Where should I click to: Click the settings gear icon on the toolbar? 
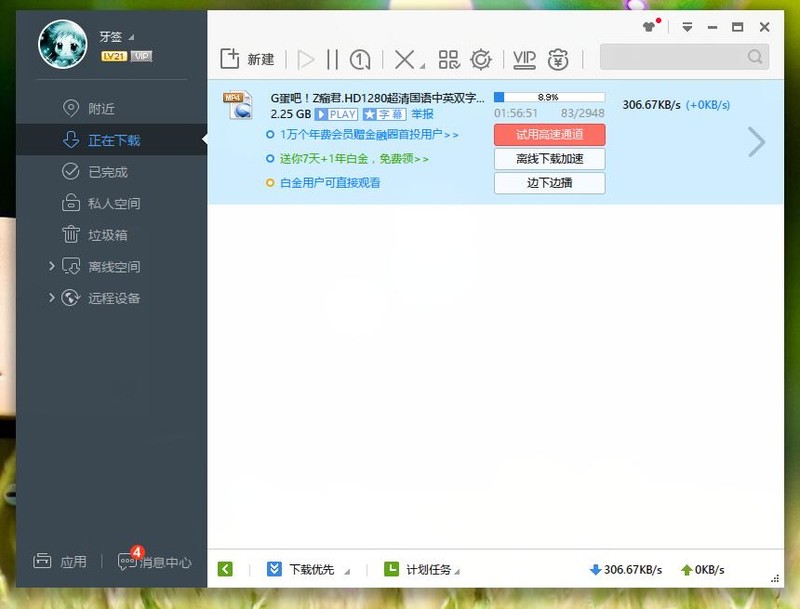(x=481, y=60)
